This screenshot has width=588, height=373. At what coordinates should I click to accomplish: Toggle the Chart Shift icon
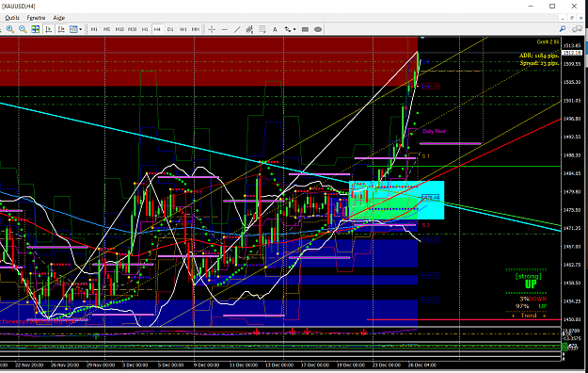(61, 29)
